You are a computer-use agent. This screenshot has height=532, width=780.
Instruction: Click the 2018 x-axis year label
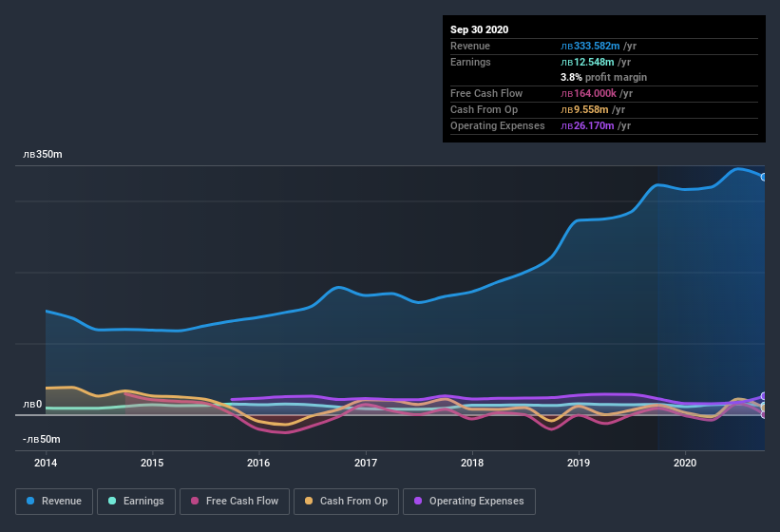tap(472, 463)
